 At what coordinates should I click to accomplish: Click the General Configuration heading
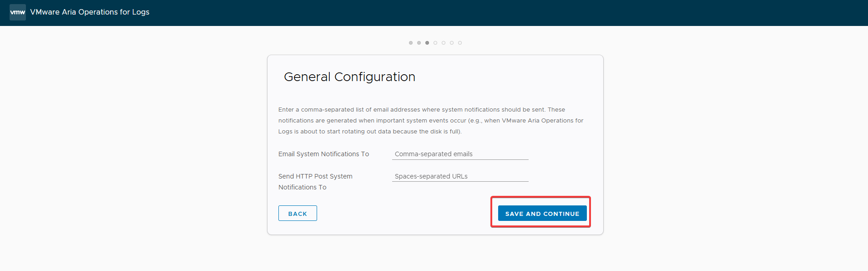[349, 77]
